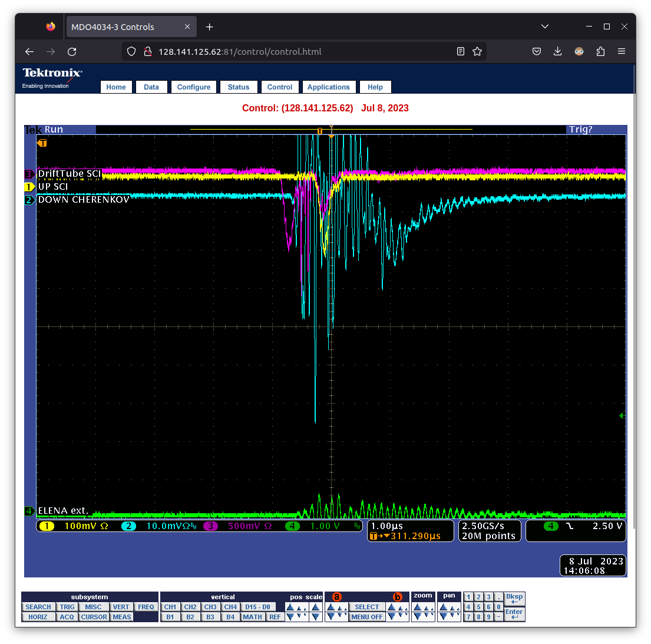651x644 pixels.
Task: Click the TRIG subsystem button
Action: [67, 607]
